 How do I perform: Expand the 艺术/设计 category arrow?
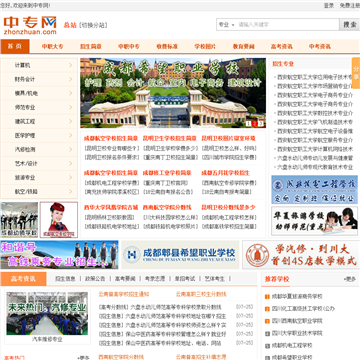(71, 163)
